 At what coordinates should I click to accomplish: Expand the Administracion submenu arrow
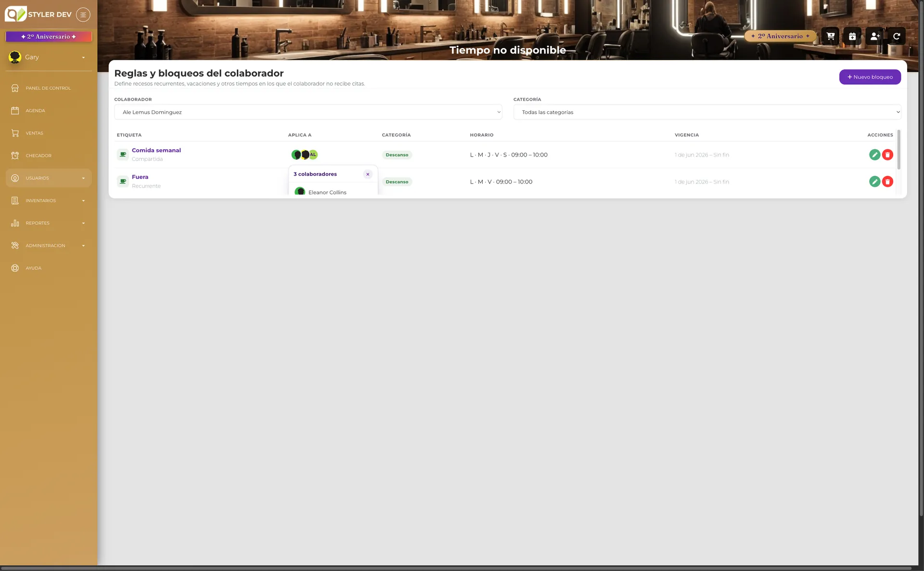pos(83,246)
